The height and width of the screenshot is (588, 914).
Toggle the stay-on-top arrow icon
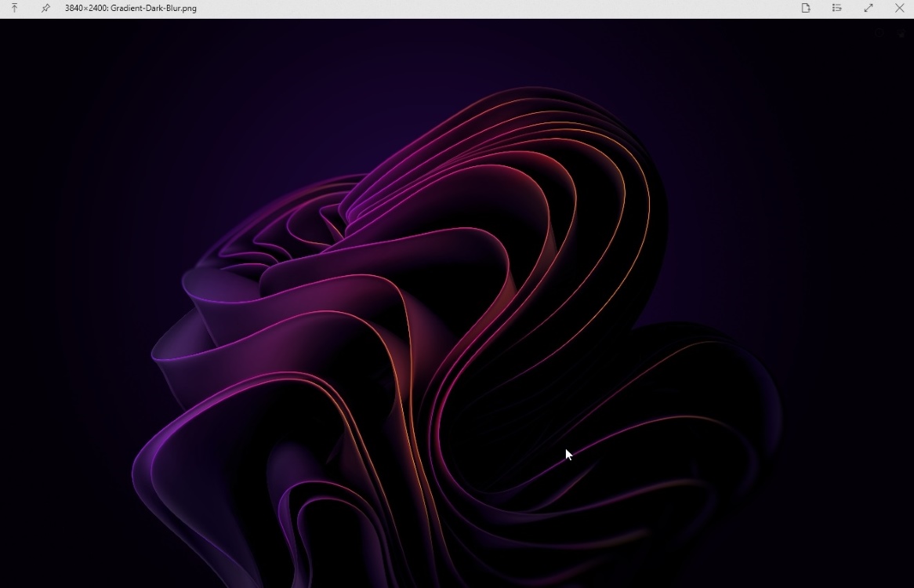pyautogui.click(x=14, y=8)
